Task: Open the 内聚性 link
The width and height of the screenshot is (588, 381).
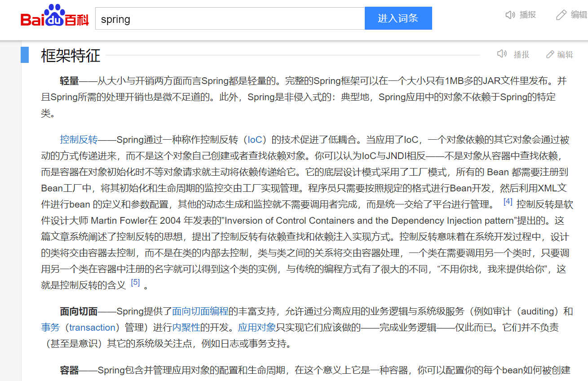Action: 186,328
